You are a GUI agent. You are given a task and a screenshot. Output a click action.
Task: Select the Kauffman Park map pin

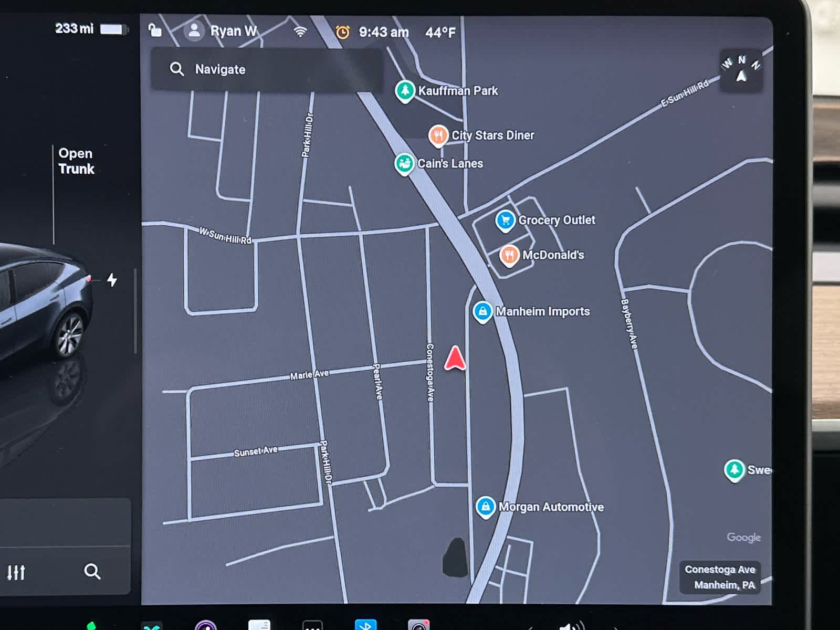405,91
